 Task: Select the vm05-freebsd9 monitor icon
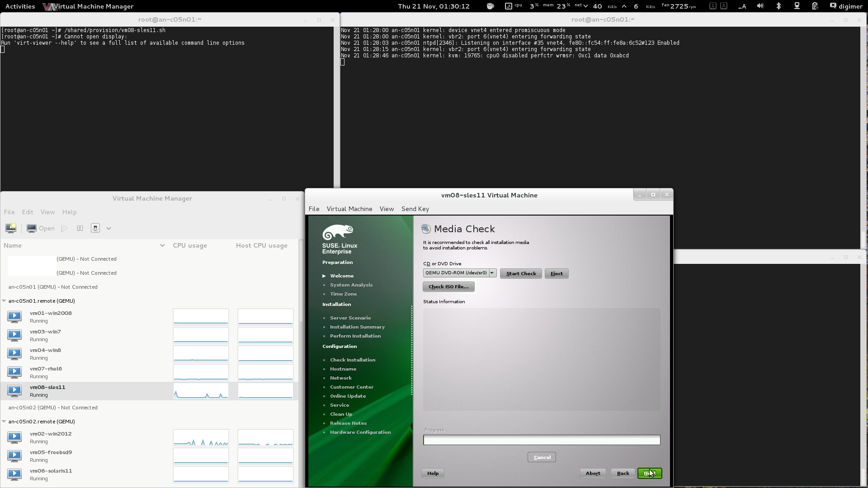click(x=14, y=455)
